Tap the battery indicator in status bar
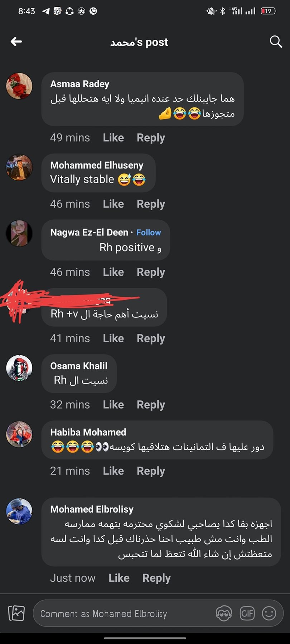Screen dimensions: 290x644 click(x=268, y=11)
